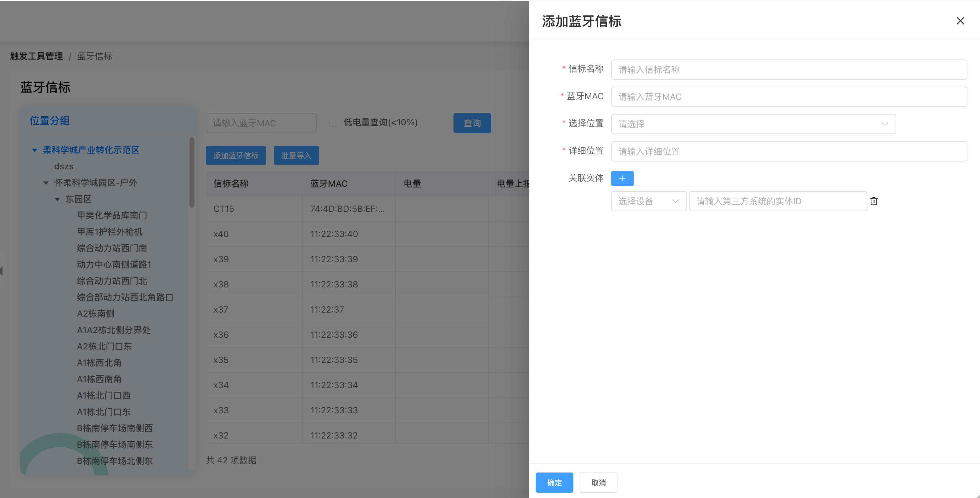Open the 选择设备 dropdown
Screen dimensions: 980x498
(x=648, y=201)
